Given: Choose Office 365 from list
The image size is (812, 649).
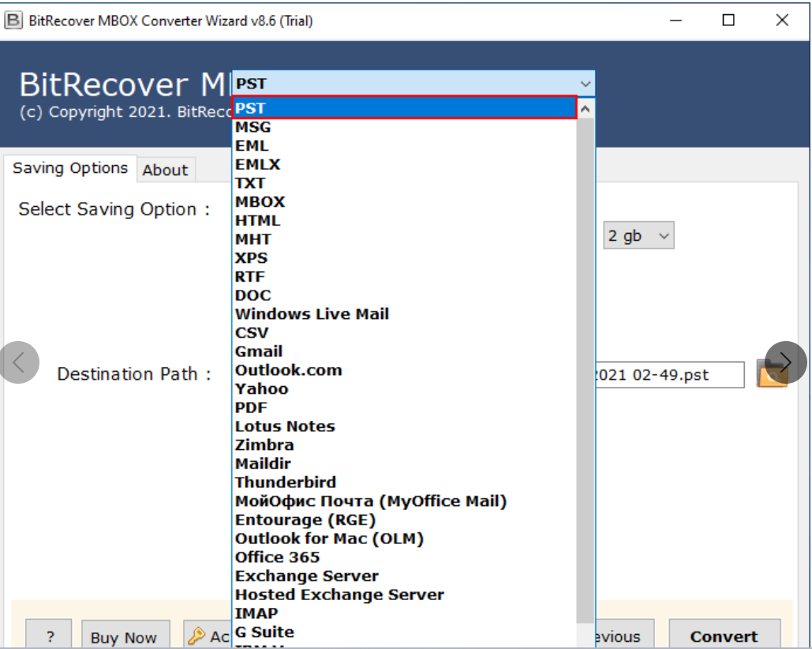Looking at the screenshot, I should click(x=405, y=557).
